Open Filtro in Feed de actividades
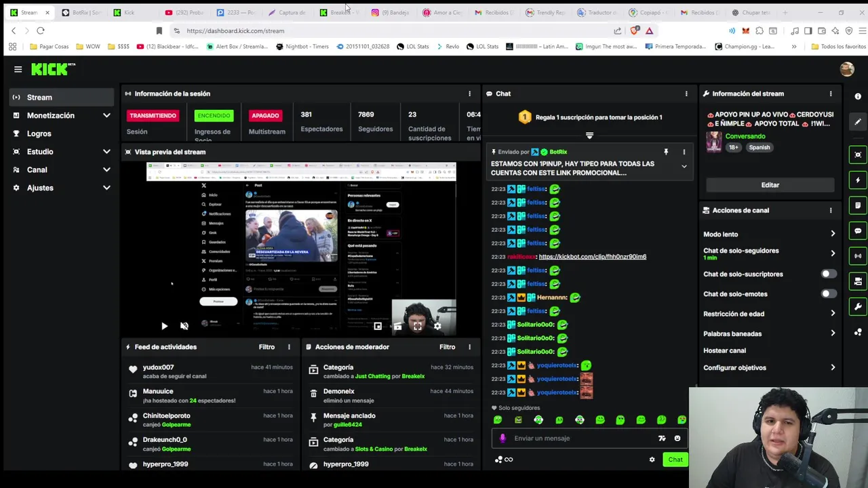The image size is (868, 488). [x=267, y=347]
